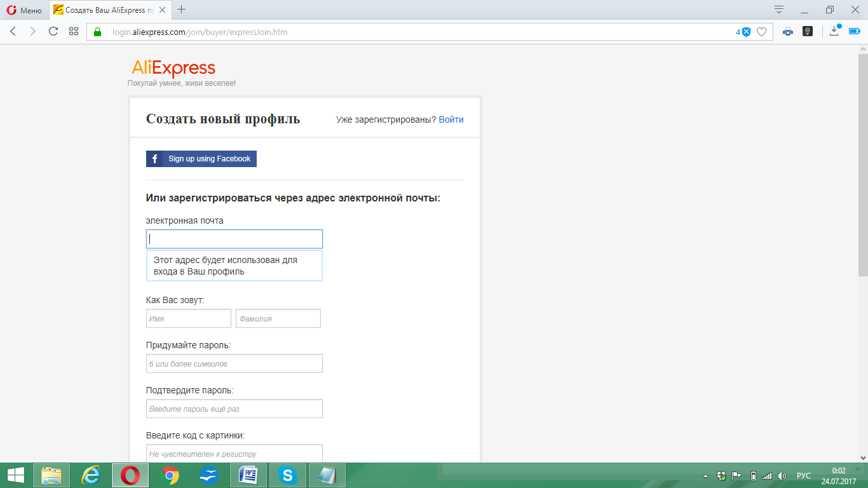
Task: Open Skype from the taskbar
Action: [288, 475]
